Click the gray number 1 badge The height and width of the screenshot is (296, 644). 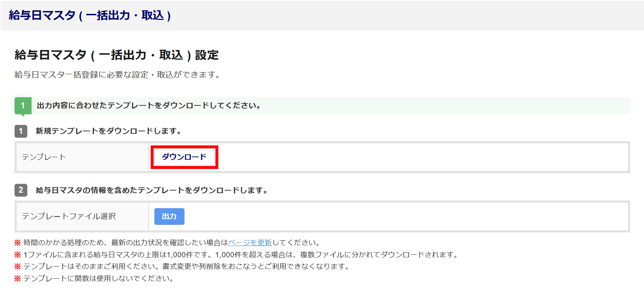pyautogui.click(x=21, y=131)
